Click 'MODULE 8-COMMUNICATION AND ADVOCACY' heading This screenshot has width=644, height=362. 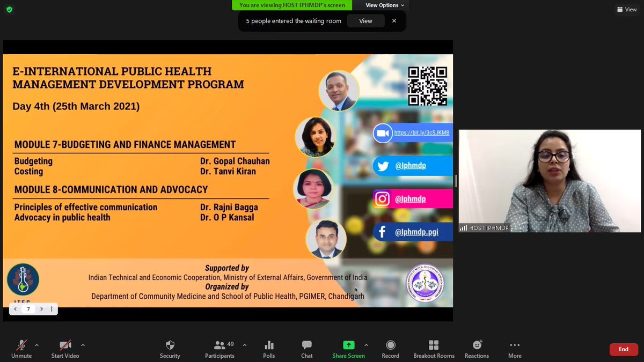coord(111,190)
